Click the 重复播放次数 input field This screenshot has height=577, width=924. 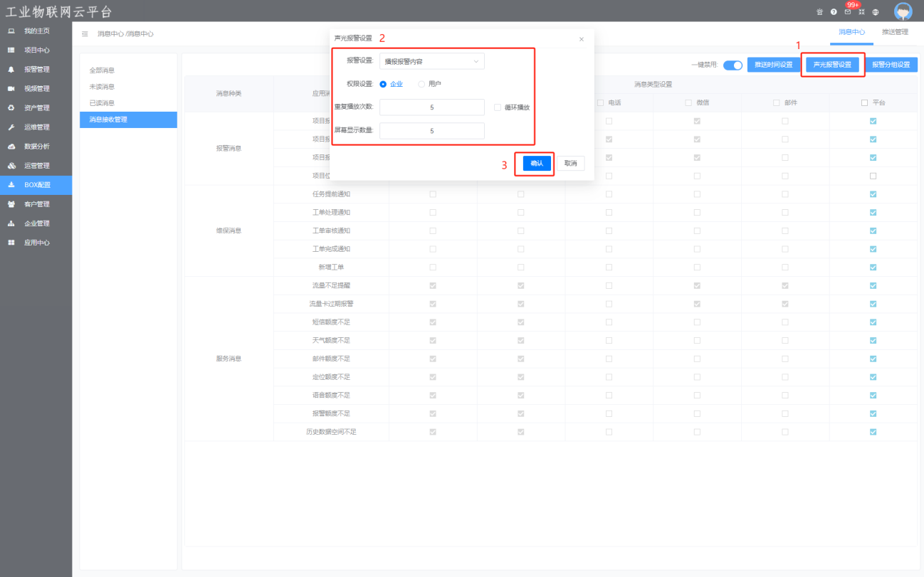point(431,107)
